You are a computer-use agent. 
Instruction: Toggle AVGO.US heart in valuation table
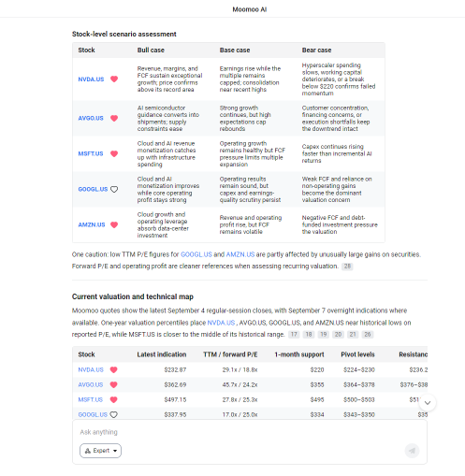click(x=114, y=384)
